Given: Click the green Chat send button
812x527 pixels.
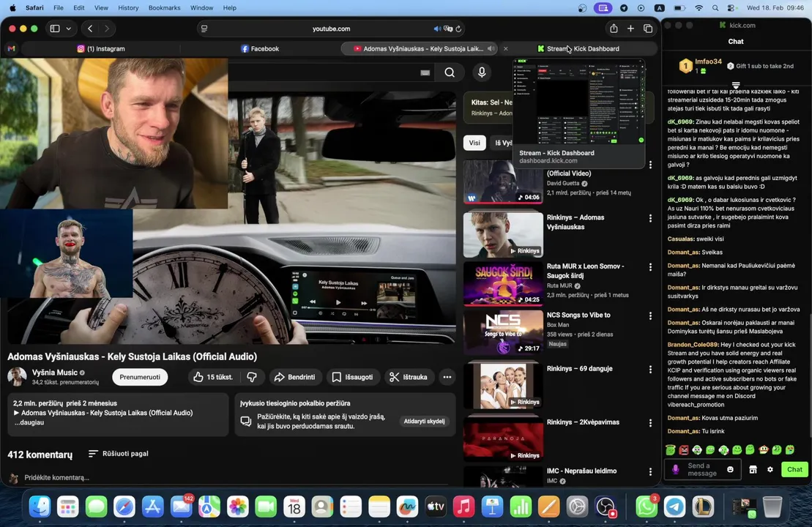Looking at the screenshot, I should pos(794,469).
